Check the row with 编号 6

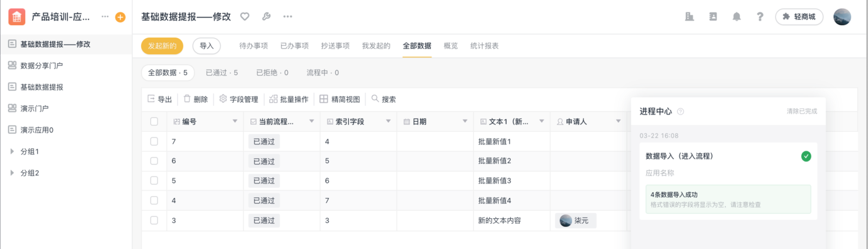click(154, 161)
